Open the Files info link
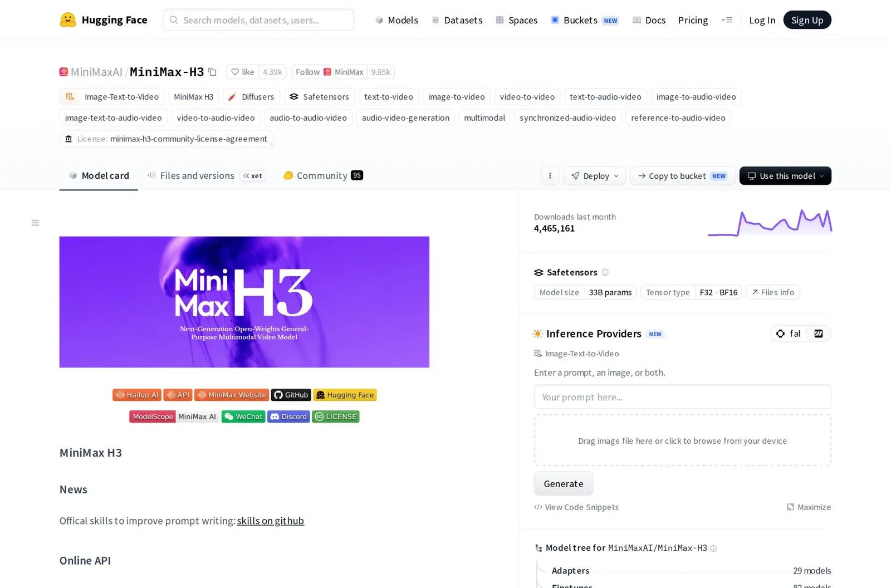Screen dimensions: 891x588 772,292
